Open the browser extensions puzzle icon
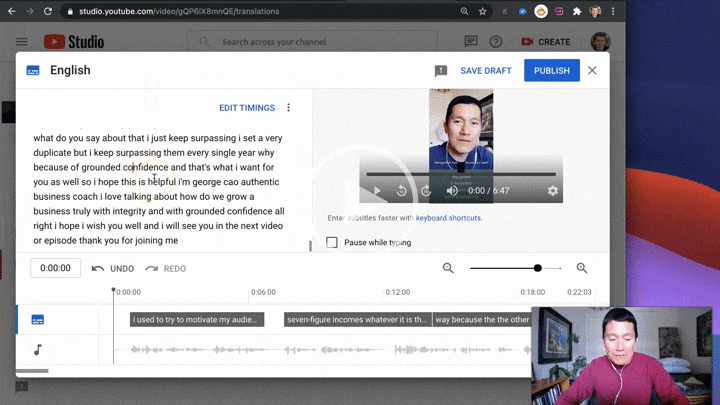 pos(577,11)
